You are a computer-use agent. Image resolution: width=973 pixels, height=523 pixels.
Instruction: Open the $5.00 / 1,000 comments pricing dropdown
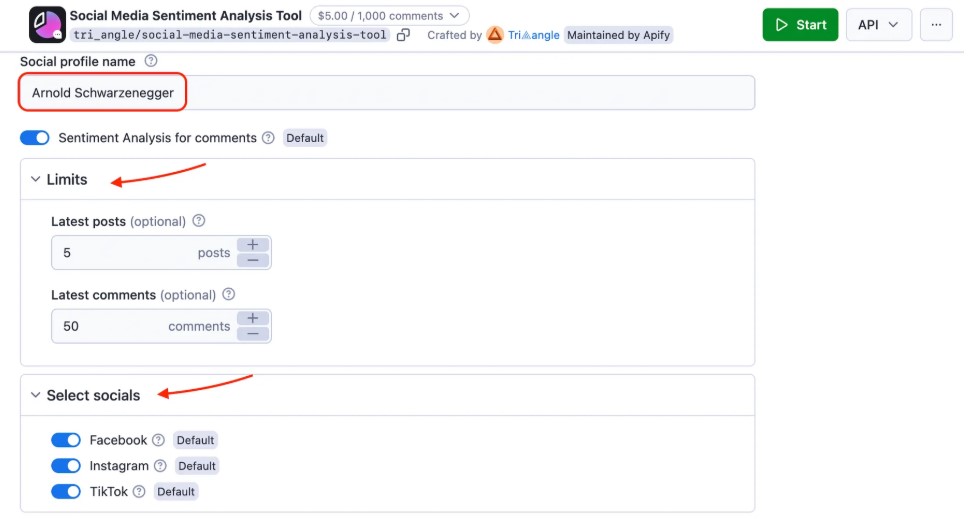(389, 16)
